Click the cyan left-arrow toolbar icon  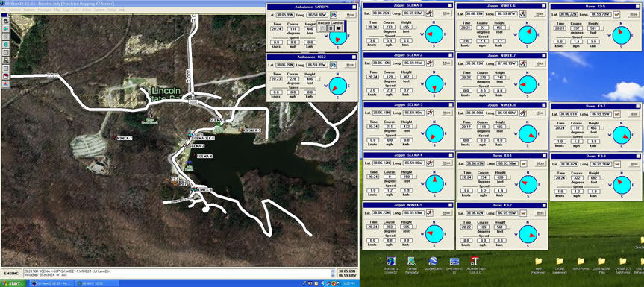click(x=6, y=29)
